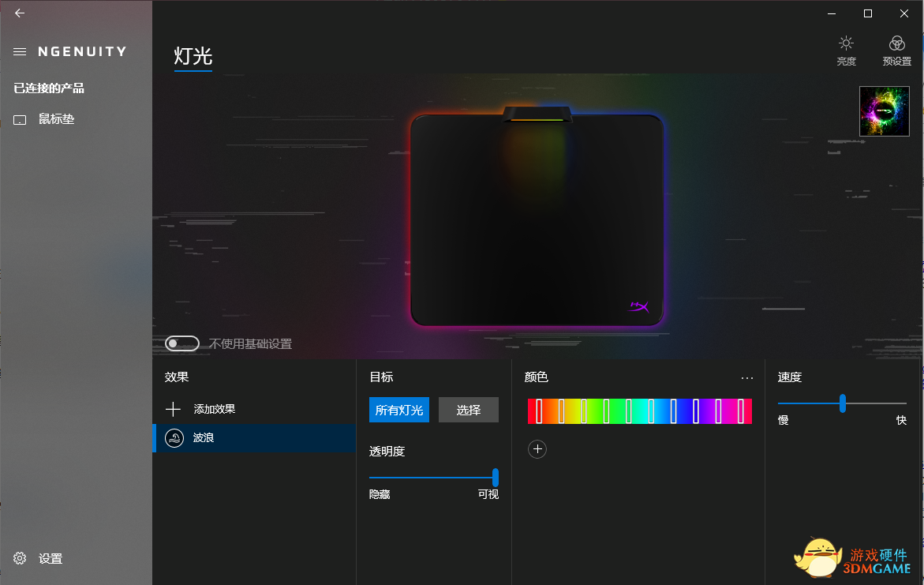Click the 透明度 opacity slider handle
Viewport: 924px width, 585px height.
(495, 477)
